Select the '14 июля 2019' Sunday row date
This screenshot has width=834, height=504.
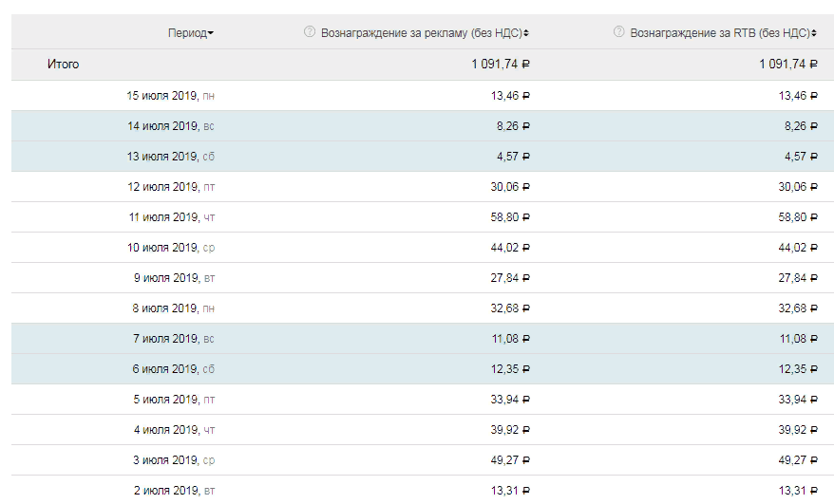[162, 126]
